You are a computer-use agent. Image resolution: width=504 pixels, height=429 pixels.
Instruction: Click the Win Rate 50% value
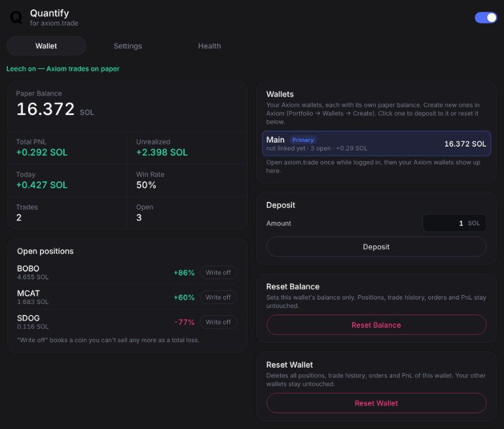point(146,185)
